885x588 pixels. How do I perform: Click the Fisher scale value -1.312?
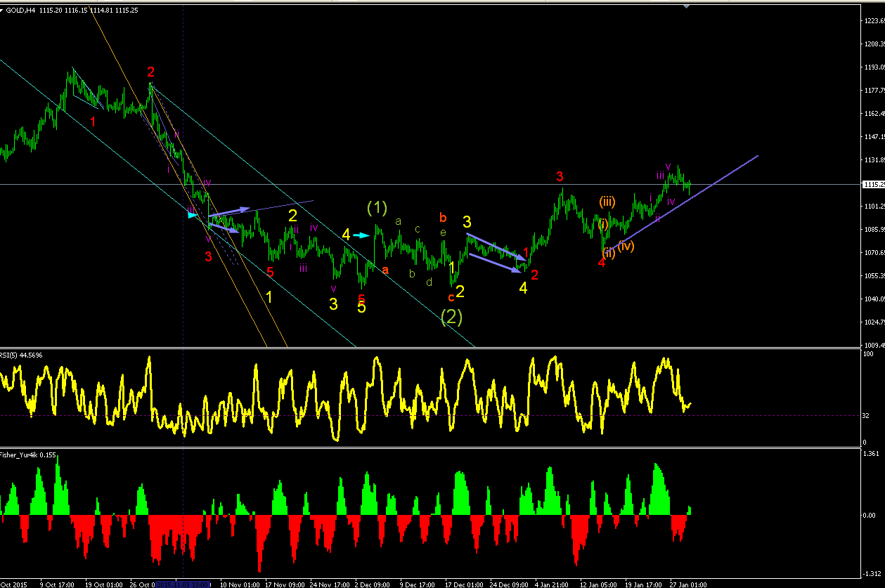click(874, 573)
